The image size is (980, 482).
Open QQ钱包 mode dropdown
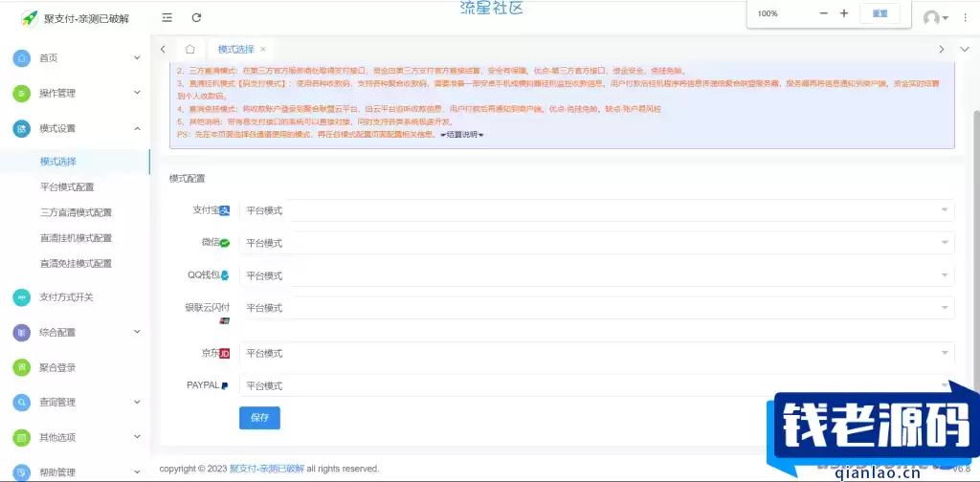point(597,275)
